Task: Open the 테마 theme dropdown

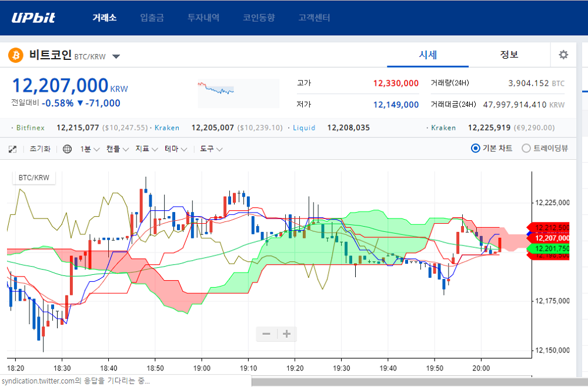Action: point(176,149)
